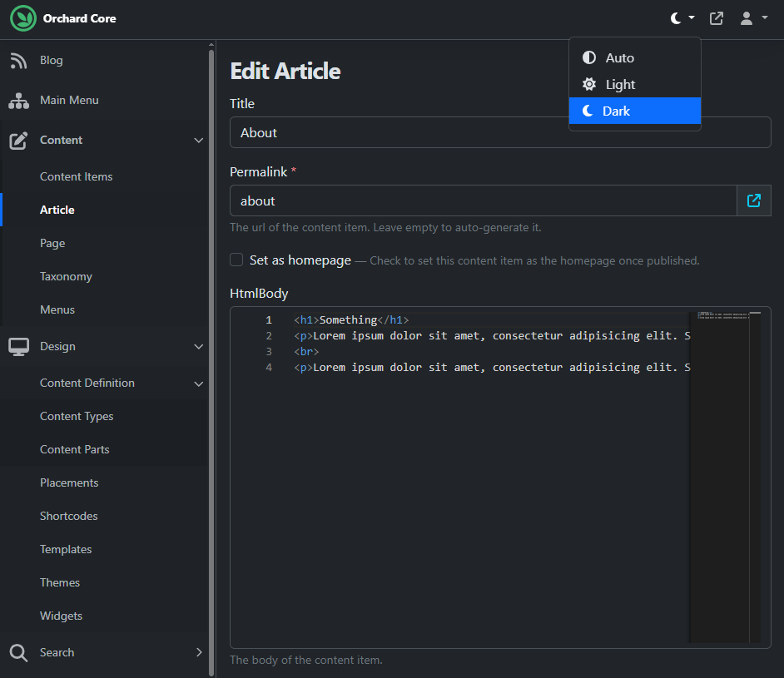Viewport: 784px width, 678px height.
Task: Click the Orchard Core brand text
Action: point(80,18)
